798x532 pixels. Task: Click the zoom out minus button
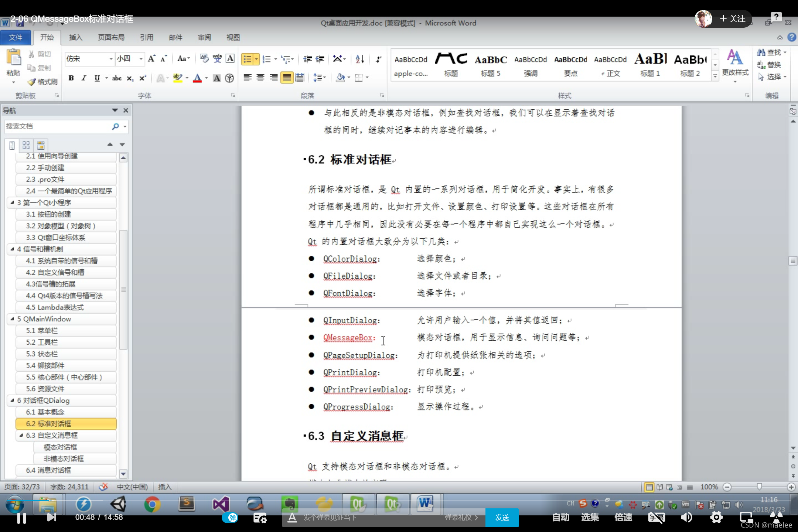click(727, 487)
